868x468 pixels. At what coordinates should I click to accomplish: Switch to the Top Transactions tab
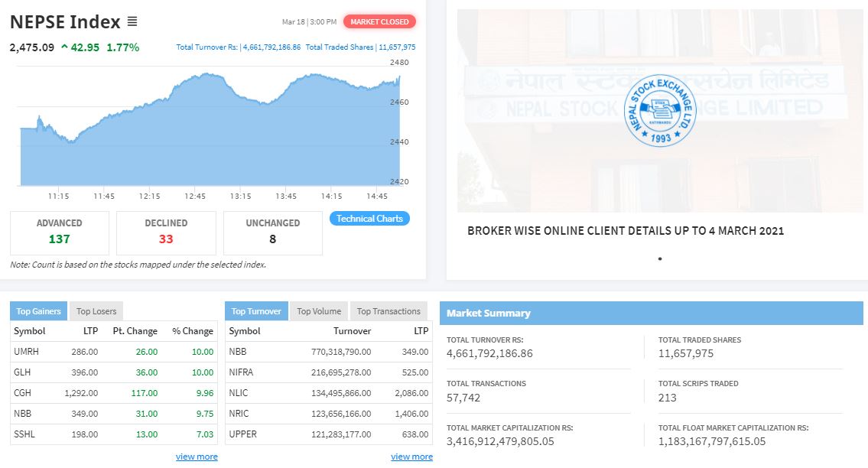point(388,311)
